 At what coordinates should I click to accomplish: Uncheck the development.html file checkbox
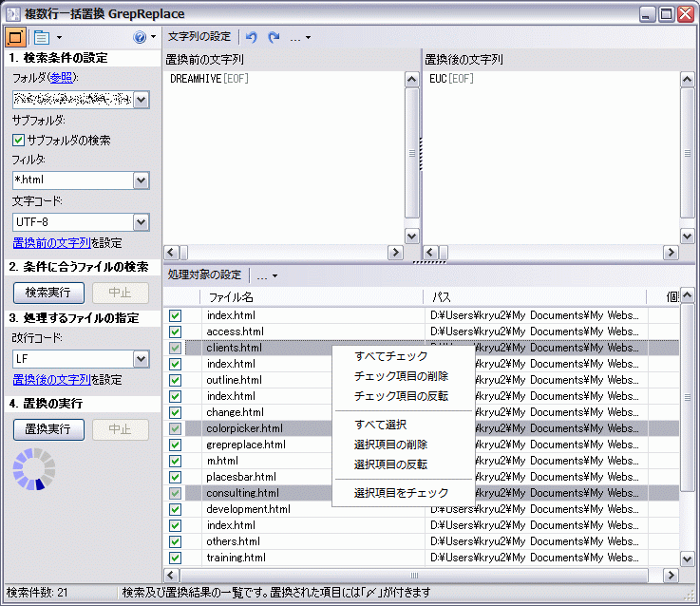(x=175, y=509)
